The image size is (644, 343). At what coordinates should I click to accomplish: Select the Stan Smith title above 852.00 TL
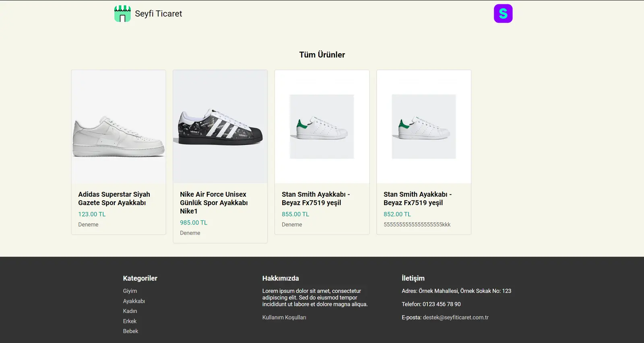click(x=418, y=199)
